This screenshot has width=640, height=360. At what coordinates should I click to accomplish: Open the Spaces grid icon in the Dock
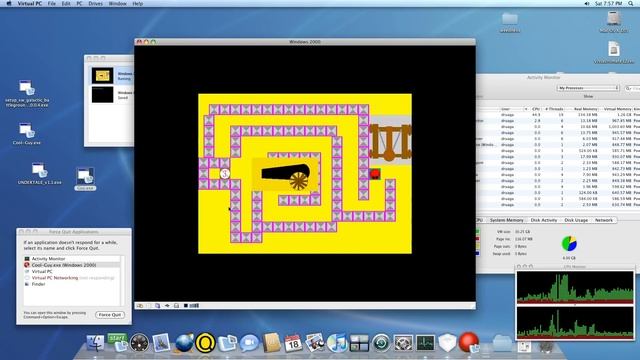[x=359, y=343]
